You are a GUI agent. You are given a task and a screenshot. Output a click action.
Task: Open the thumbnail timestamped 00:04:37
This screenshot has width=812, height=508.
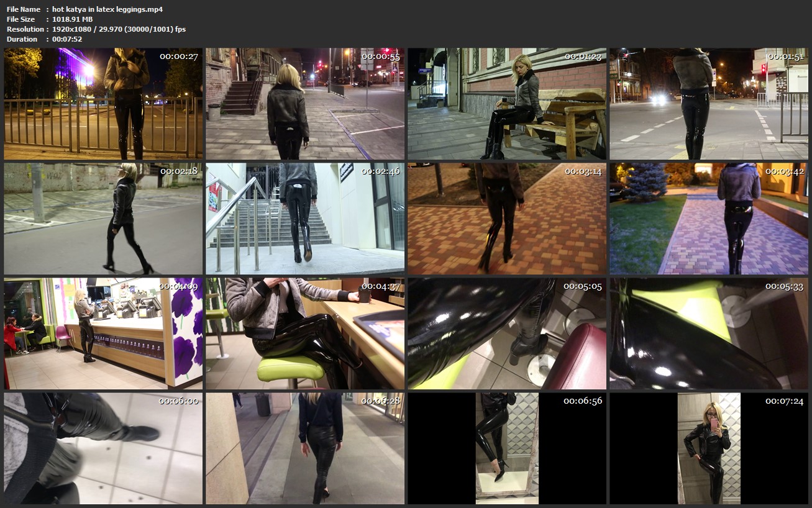tap(305, 333)
